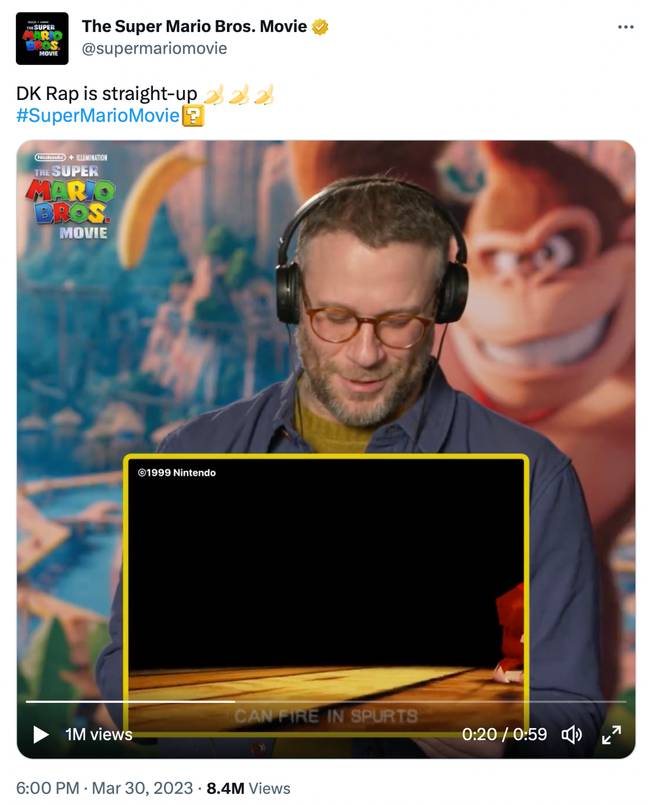The height and width of the screenshot is (805, 648).
Task: Mute the video using the speaker icon
Action: [x=571, y=735]
